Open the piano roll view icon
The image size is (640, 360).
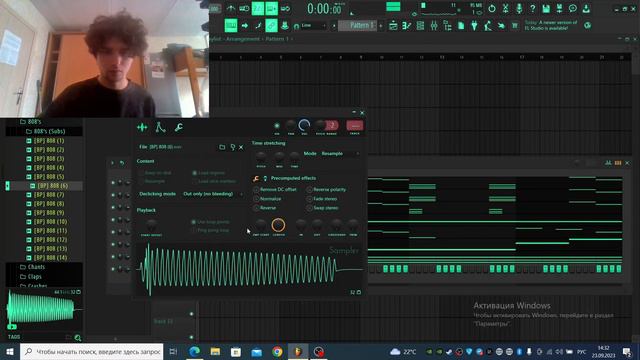click(407, 26)
